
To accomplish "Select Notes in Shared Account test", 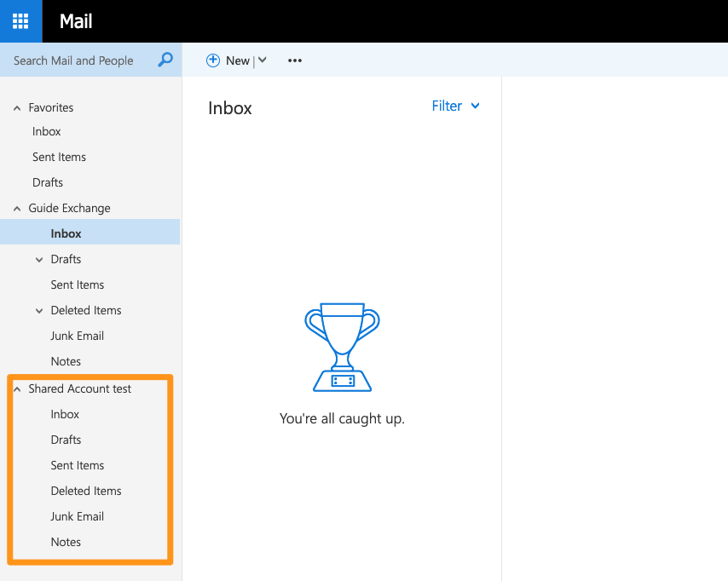I will (x=66, y=542).
